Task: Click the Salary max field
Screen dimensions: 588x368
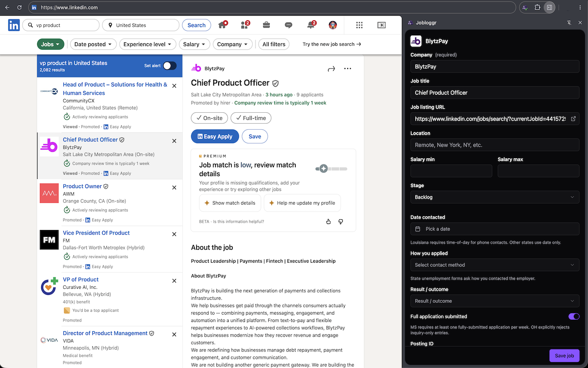Action: click(x=538, y=171)
